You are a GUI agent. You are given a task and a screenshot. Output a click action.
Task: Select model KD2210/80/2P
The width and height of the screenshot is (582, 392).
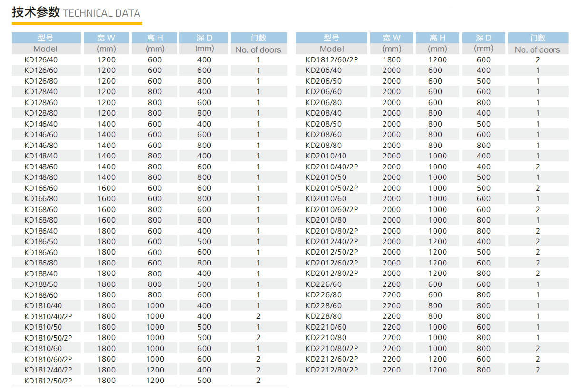332,348
